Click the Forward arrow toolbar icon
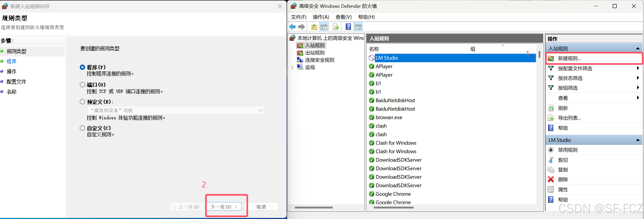The width and height of the screenshot is (644, 219). 302,27
